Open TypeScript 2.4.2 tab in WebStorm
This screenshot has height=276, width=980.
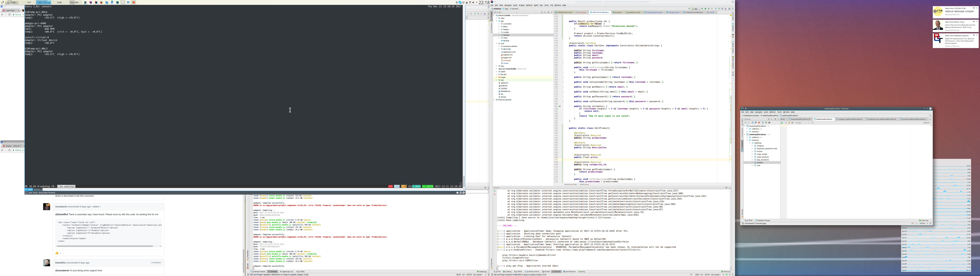[286, 271]
